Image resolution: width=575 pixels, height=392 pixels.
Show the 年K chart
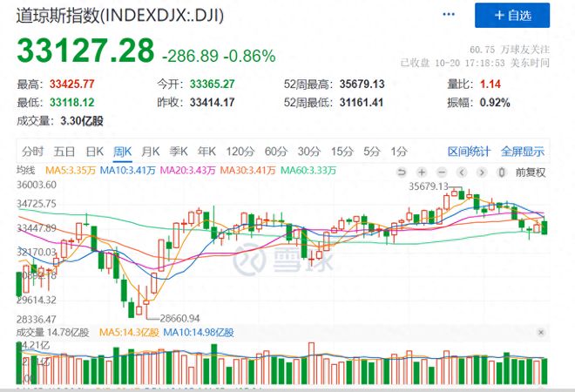[206, 152]
